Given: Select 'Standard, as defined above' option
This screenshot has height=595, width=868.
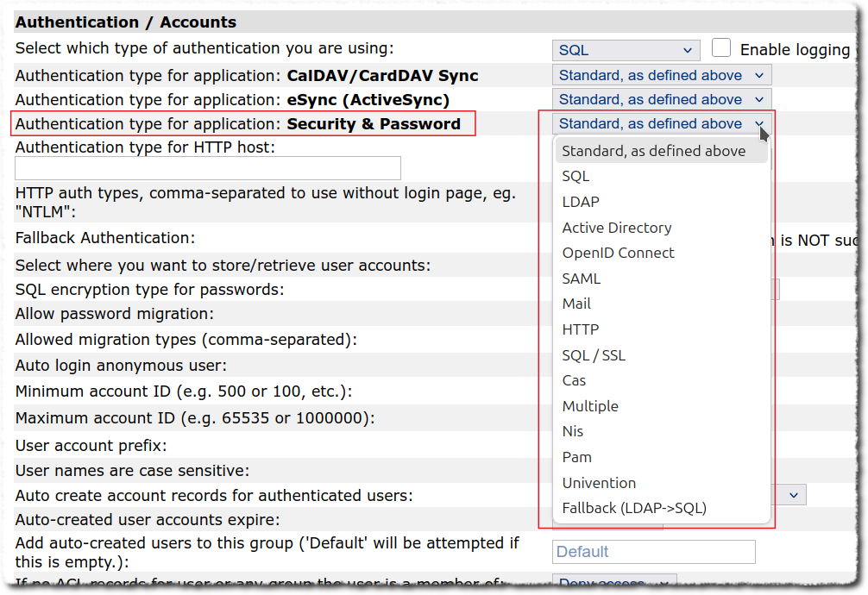Looking at the screenshot, I should 653,151.
